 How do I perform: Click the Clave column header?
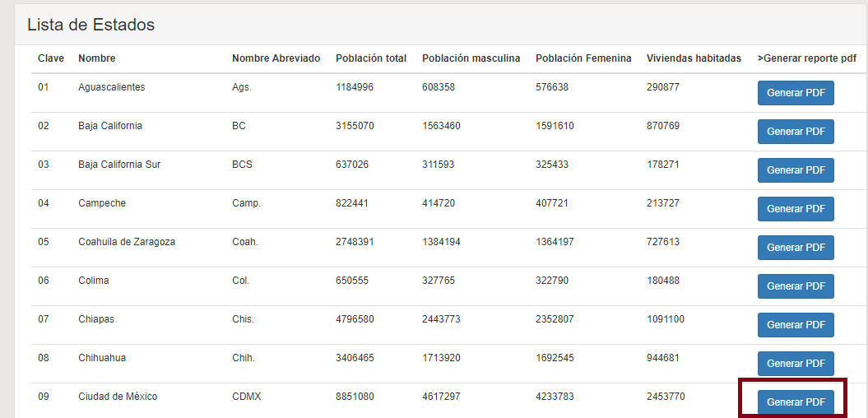(x=51, y=58)
